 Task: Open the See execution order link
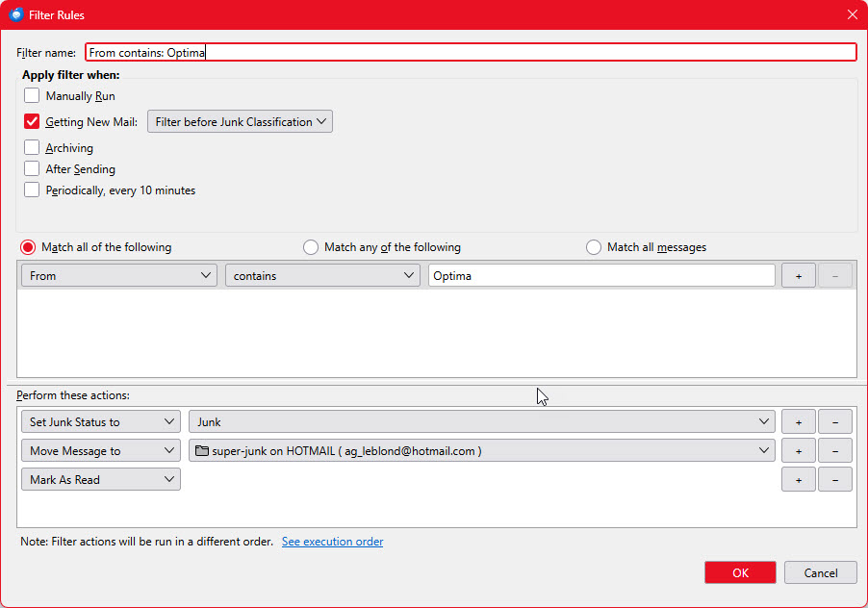332,542
